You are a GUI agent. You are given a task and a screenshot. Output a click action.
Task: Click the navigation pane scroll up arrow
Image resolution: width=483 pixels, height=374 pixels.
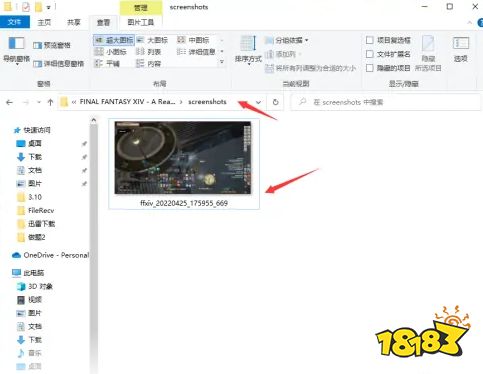pos(94,120)
